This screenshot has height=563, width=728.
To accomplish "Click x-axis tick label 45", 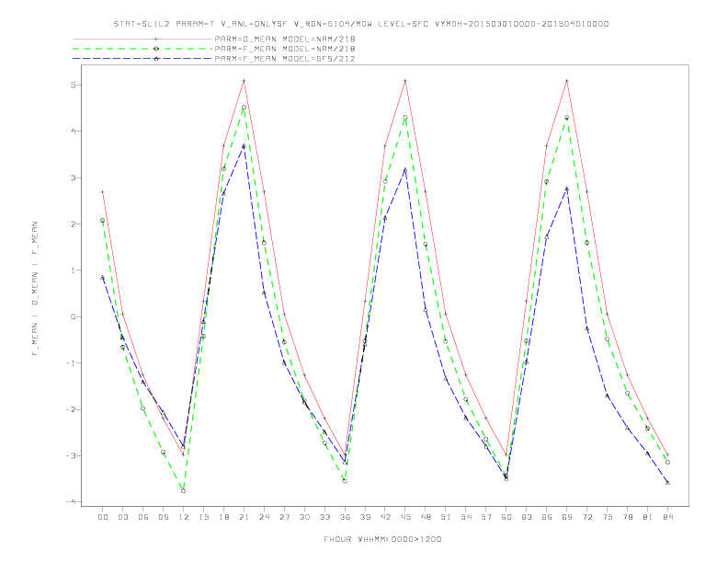I will click(405, 517).
